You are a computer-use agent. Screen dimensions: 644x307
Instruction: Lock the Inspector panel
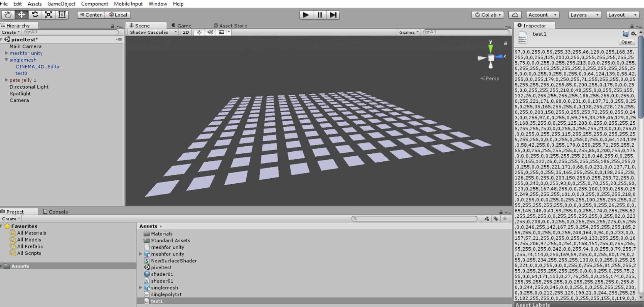point(632,26)
